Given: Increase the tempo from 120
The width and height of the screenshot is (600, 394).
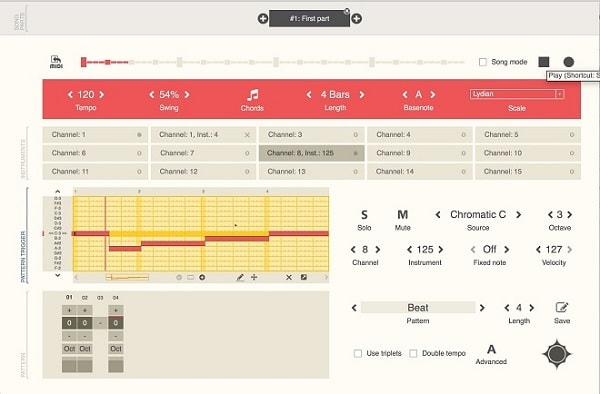Looking at the screenshot, I should (102, 94).
